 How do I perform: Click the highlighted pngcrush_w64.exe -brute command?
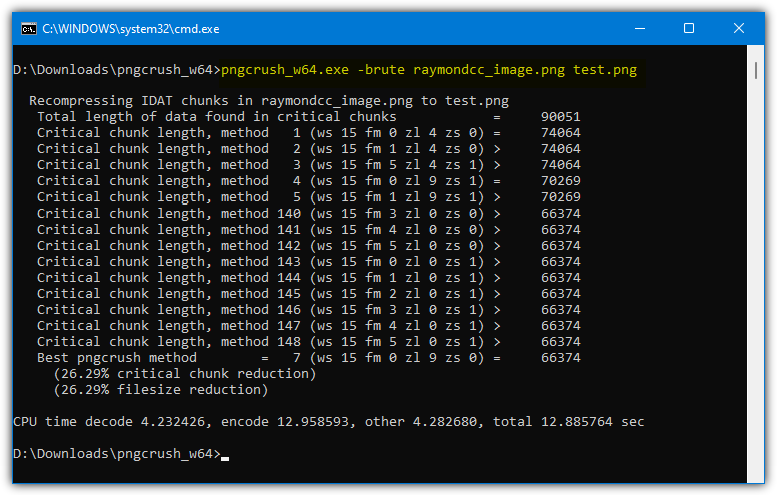pos(429,70)
